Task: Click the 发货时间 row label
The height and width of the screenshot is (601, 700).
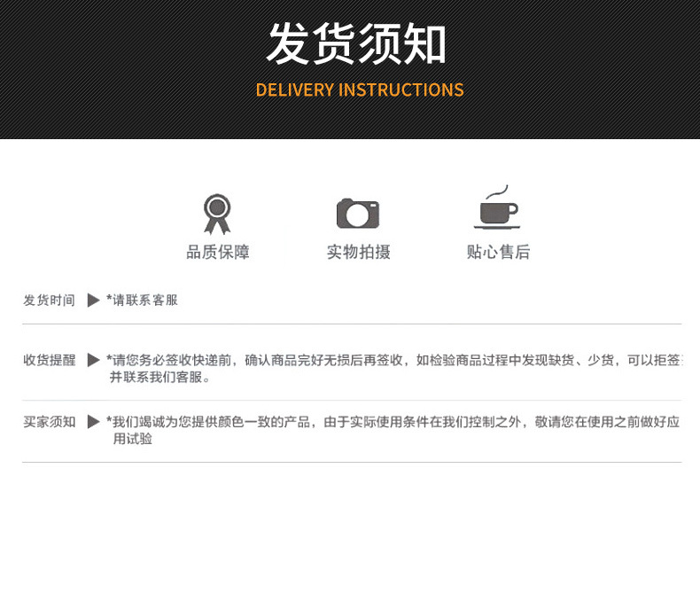Action: tap(49, 300)
